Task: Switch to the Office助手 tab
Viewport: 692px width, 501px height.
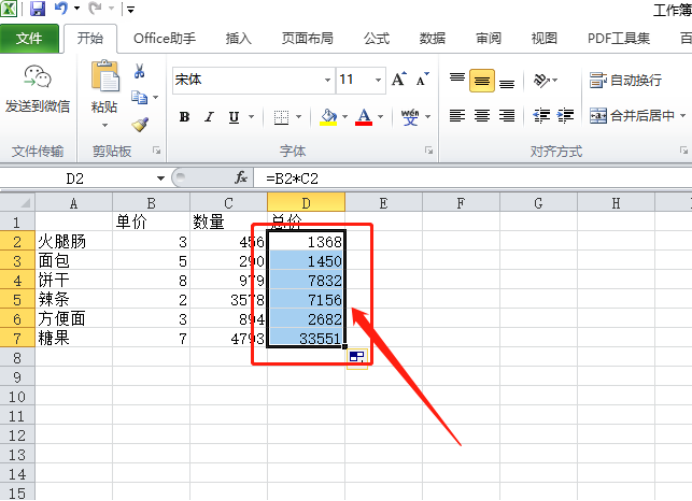Action: [x=165, y=39]
